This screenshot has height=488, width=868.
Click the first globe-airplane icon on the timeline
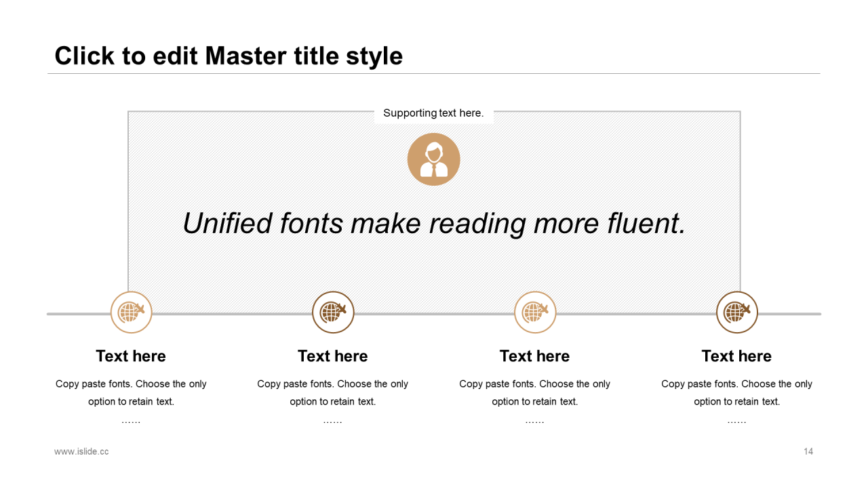131,312
